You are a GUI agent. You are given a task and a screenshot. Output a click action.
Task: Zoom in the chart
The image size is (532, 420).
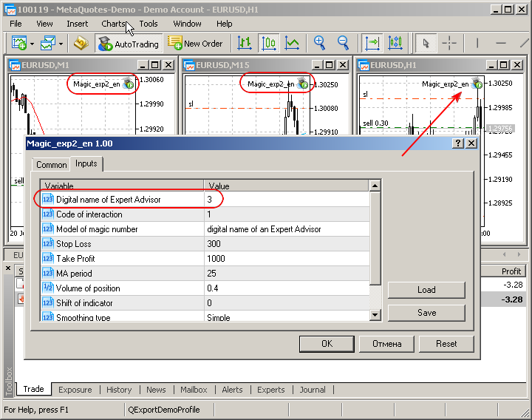[x=319, y=43]
